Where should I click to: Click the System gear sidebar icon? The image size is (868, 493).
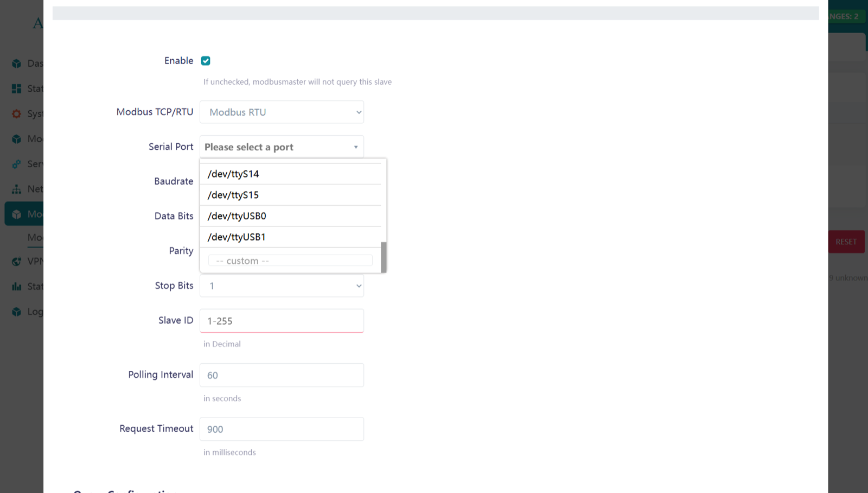17,114
